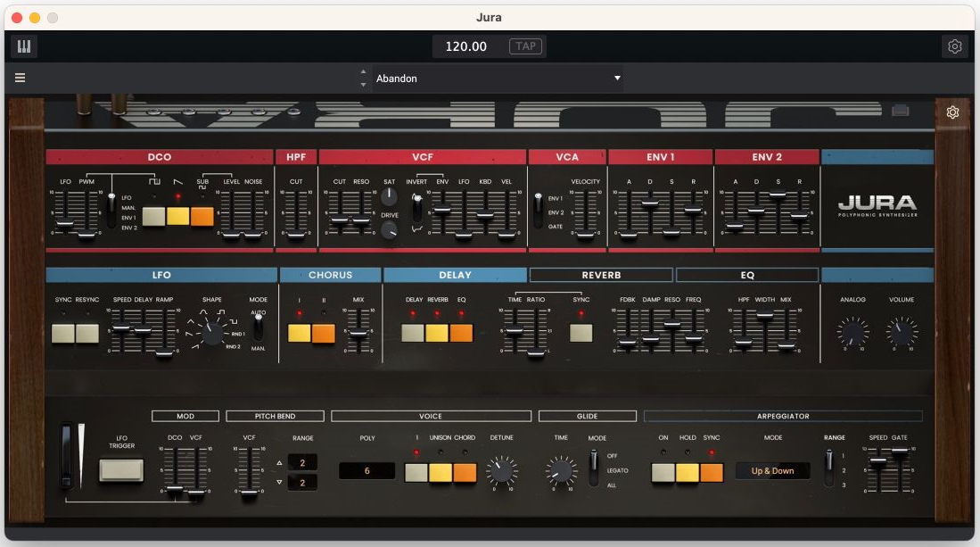This screenshot has height=547, width=980.
Task: Toggle Chorus I on
Action: coord(299,333)
